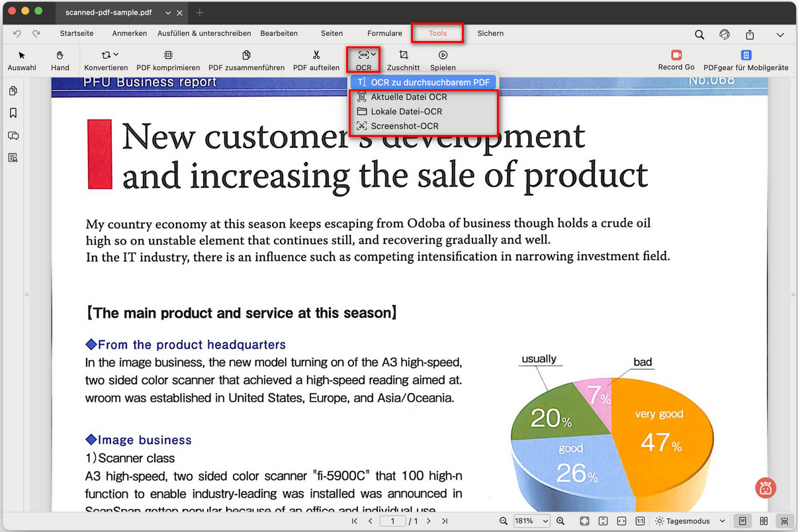
Task: Enable single page view mode
Action: coord(742,521)
